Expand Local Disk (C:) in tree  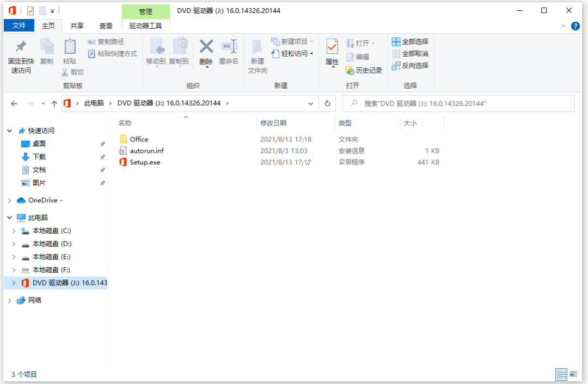pyautogui.click(x=14, y=231)
